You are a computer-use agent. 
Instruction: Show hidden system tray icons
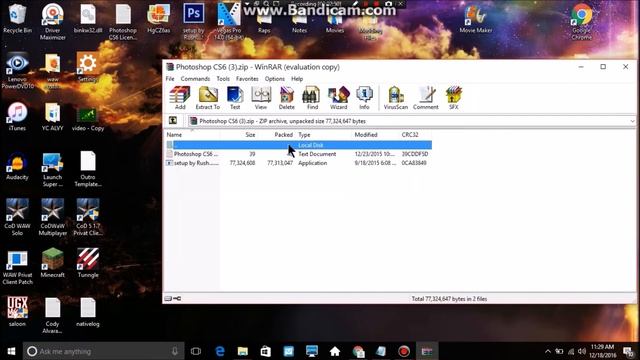(548, 351)
